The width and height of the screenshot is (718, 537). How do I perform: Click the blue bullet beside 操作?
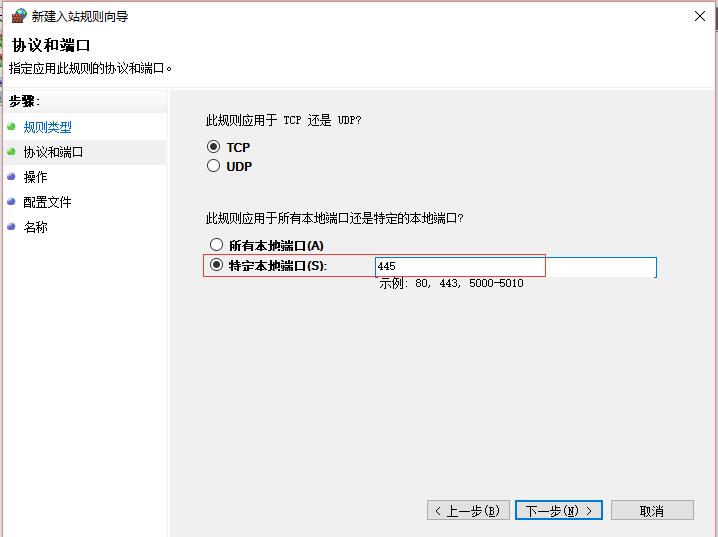click(x=11, y=176)
